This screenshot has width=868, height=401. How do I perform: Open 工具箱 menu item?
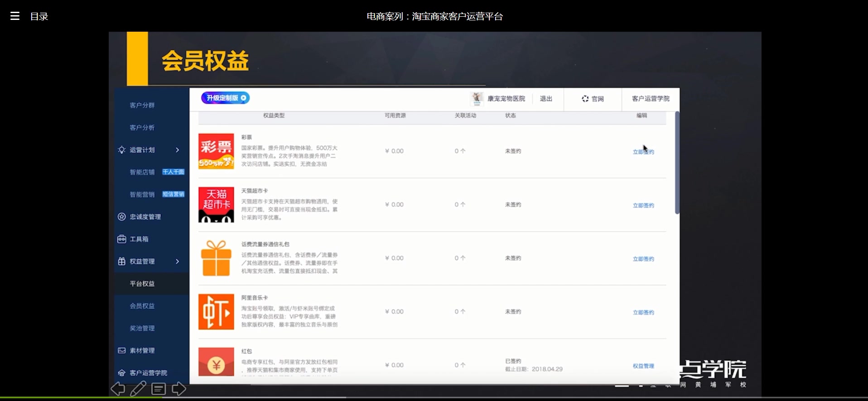(x=139, y=239)
